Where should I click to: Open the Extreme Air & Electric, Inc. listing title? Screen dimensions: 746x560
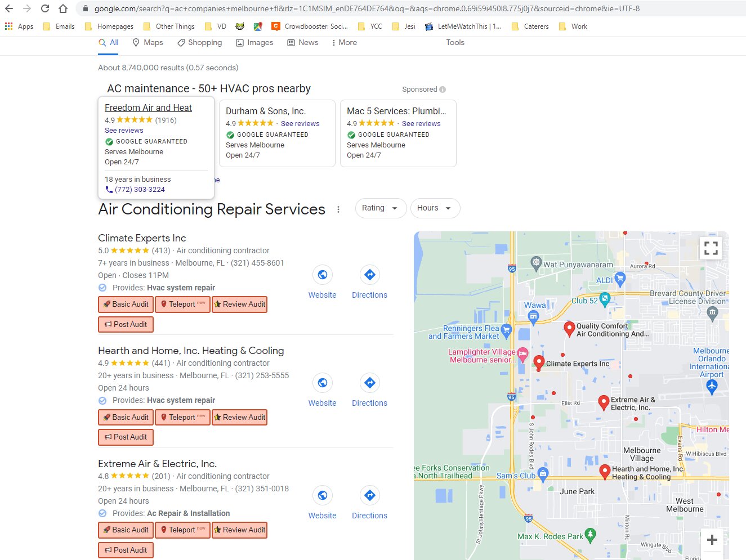click(x=157, y=464)
